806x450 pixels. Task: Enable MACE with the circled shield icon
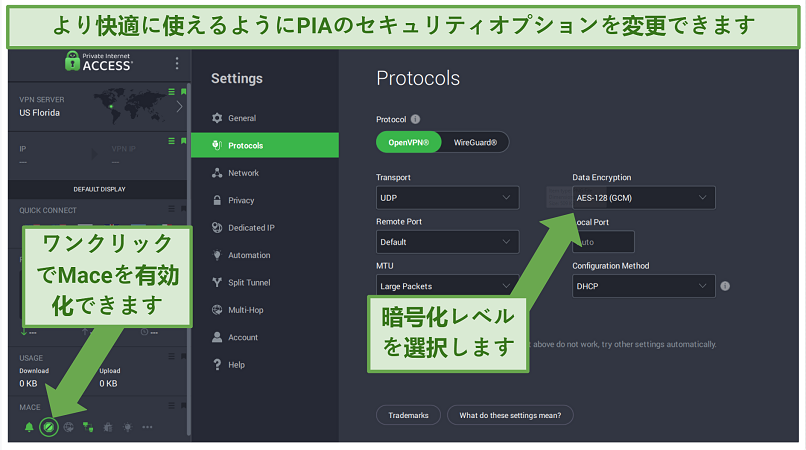pyautogui.click(x=49, y=427)
